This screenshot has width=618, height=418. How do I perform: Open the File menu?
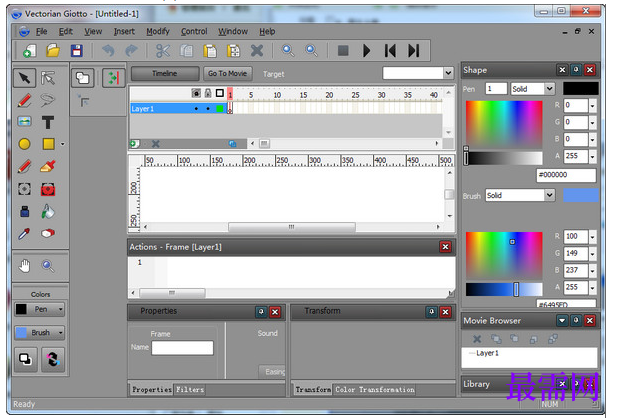(41, 32)
